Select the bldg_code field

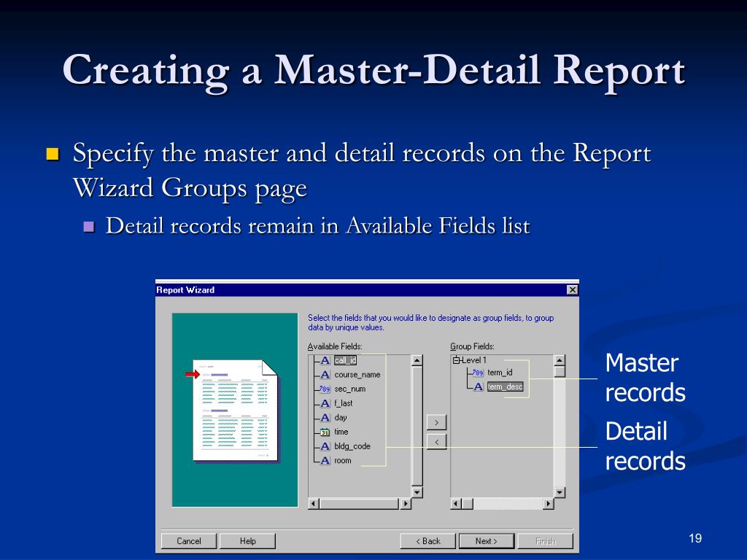click(x=352, y=446)
